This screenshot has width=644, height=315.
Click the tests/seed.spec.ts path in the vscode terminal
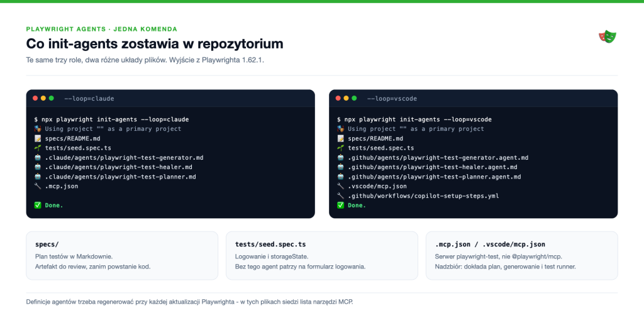[381, 148]
